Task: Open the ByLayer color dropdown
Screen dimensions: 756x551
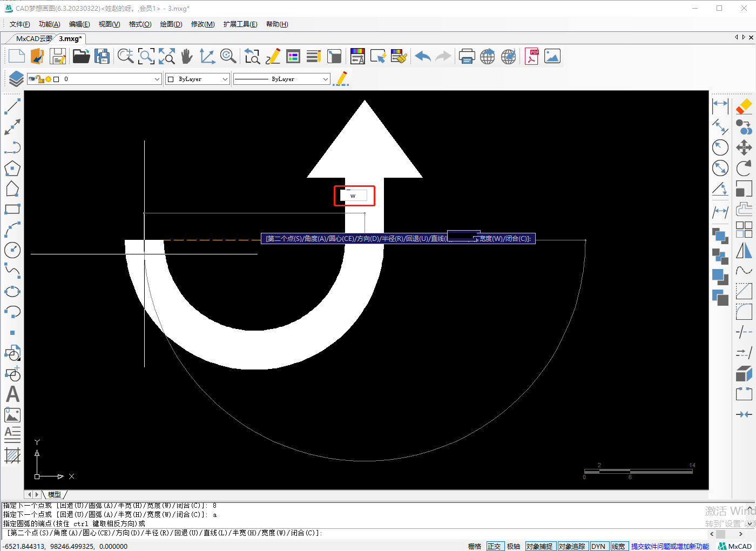Action: click(225, 79)
